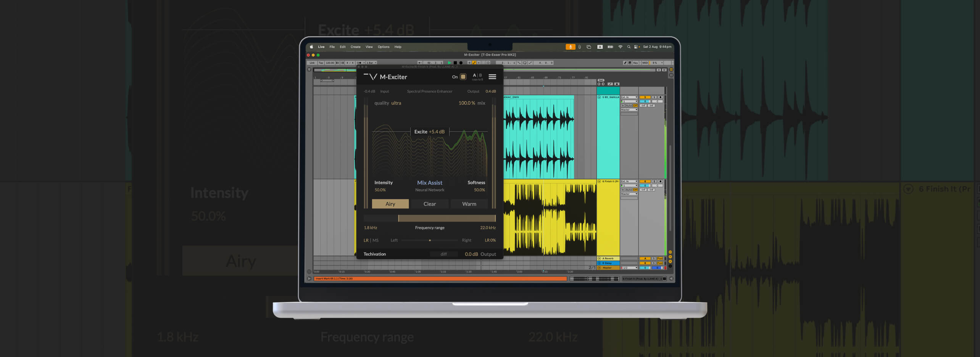Open the Options menu
The image size is (980, 357).
[384, 47]
